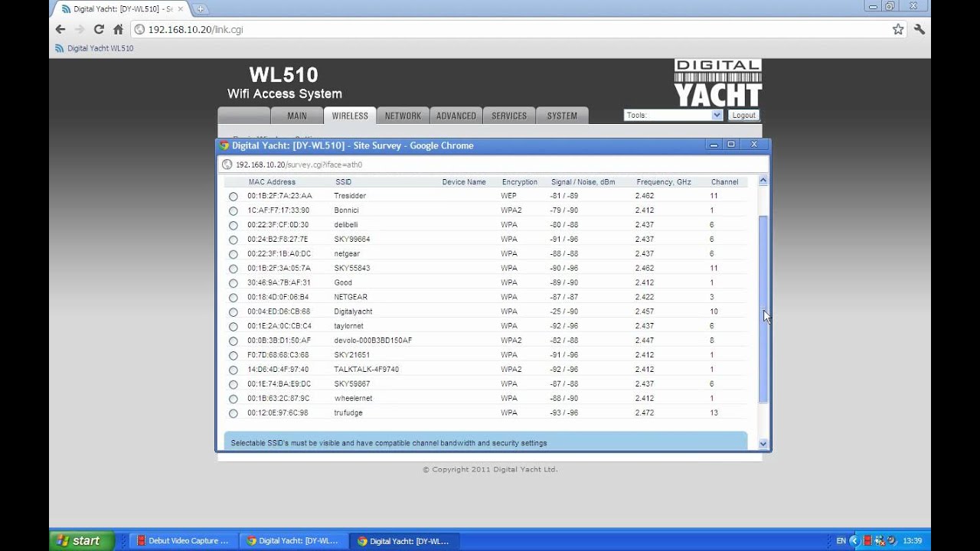Screen dimensions: 980x551
Task: Select the Good network radio button
Action: 234,284
